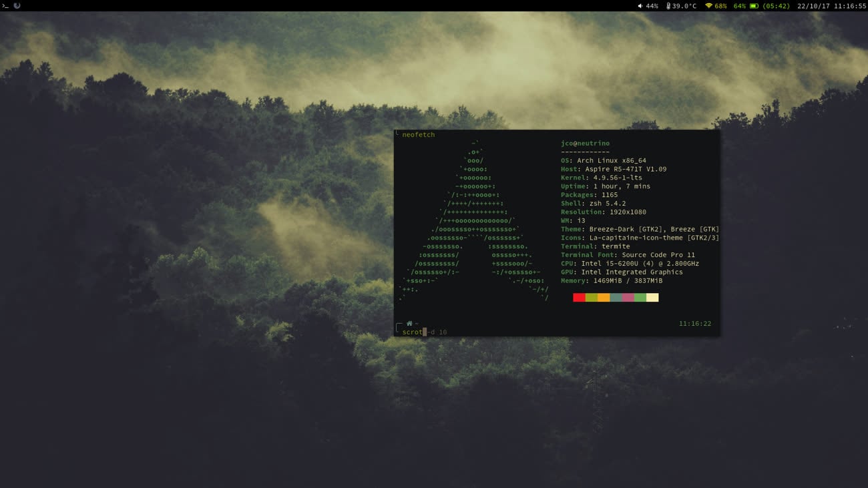The image size is (868, 488).
Task: Click the 'jco@neutrino' user host line
Action: [x=586, y=144]
